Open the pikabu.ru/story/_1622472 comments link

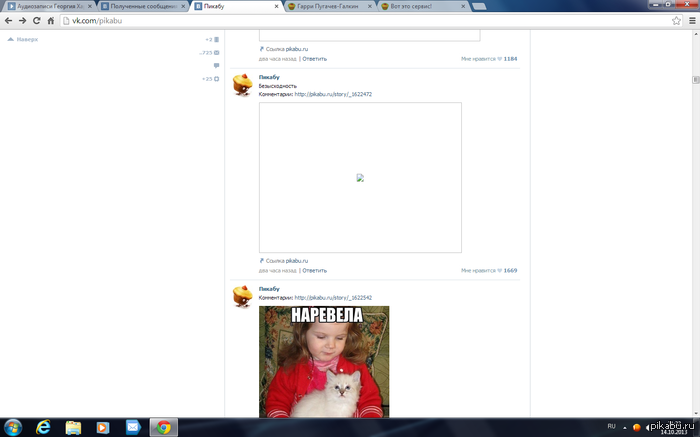333,94
